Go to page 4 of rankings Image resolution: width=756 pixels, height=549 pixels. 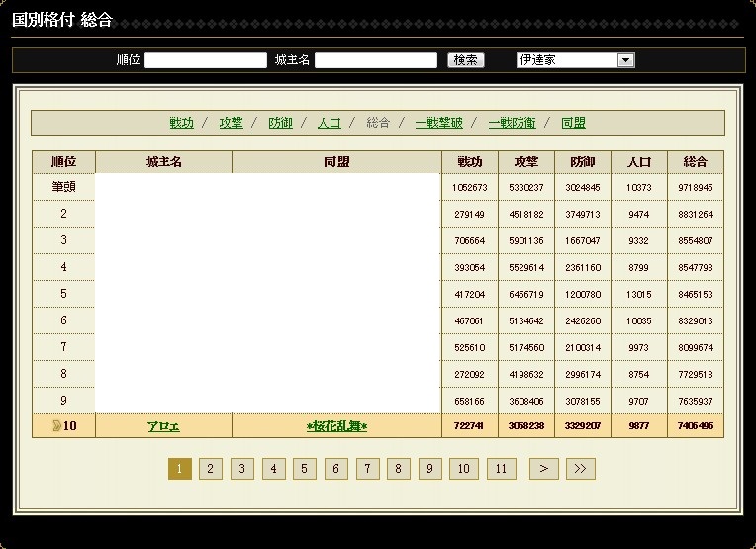point(274,469)
